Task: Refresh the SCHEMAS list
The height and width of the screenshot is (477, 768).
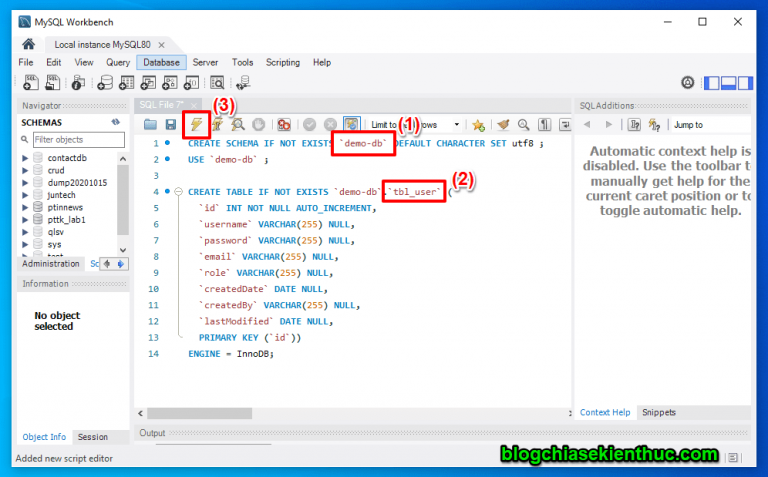Action: pyautogui.click(x=116, y=122)
